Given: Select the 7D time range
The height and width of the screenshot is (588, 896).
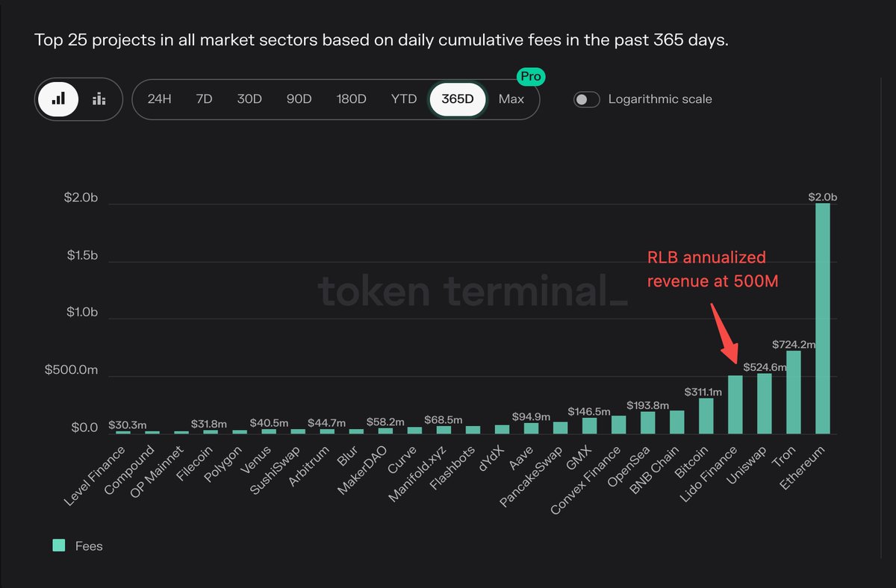Looking at the screenshot, I should [205, 99].
